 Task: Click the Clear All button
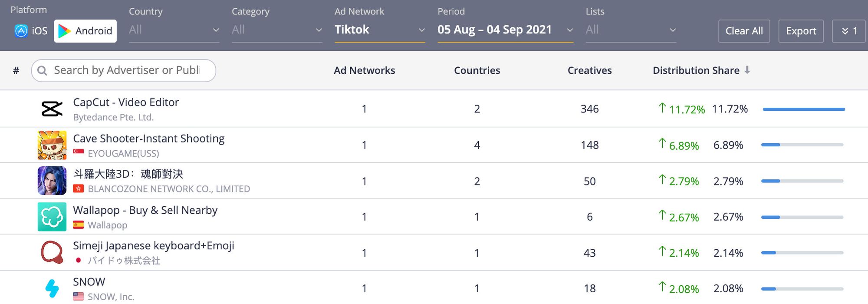click(x=744, y=31)
